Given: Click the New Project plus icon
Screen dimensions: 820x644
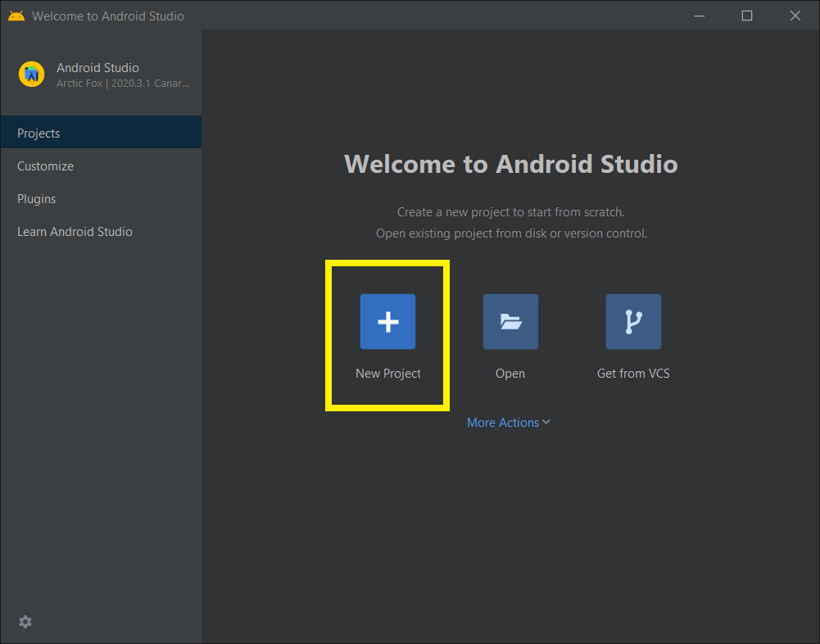Looking at the screenshot, I should 387,321.
